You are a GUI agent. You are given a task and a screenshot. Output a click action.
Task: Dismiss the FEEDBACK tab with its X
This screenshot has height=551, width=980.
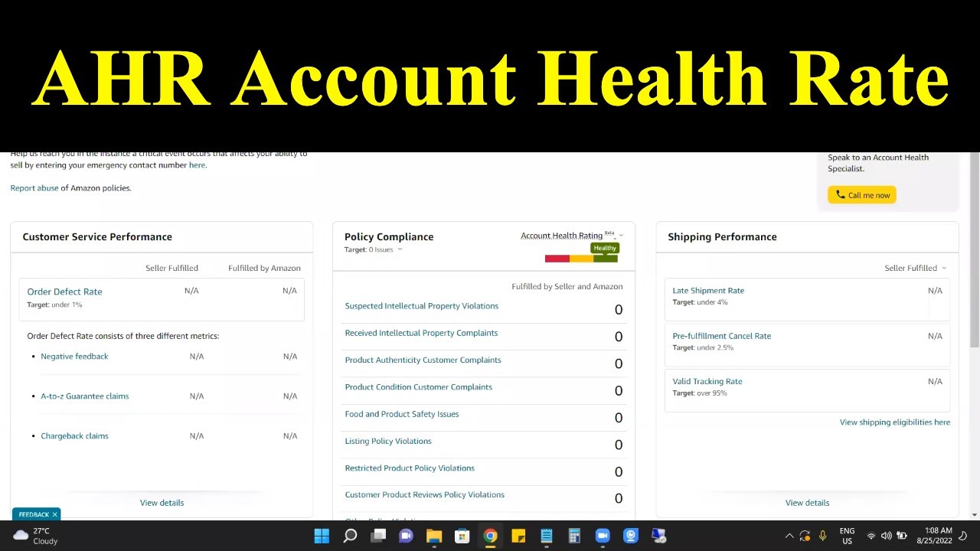[54, 515]
